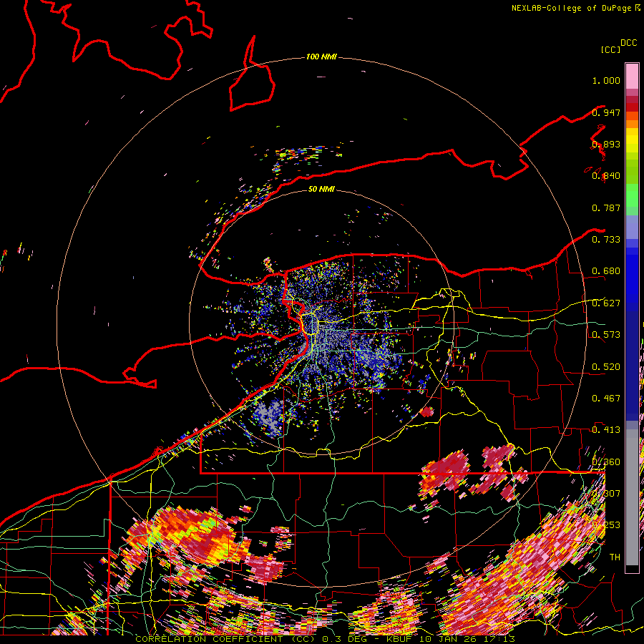Pick the pink swatch atop the color bar
Screen dimensions: 644x644
(632, 76)
